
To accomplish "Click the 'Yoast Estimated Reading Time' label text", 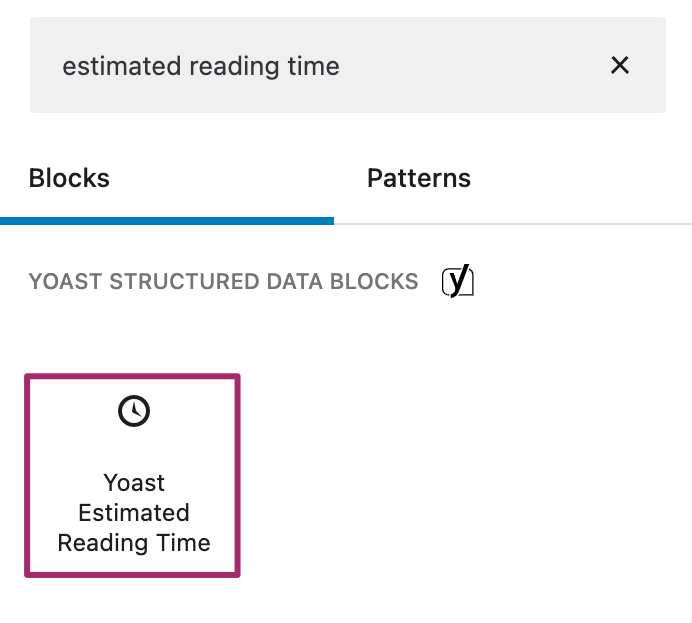I will coord(134,513).
